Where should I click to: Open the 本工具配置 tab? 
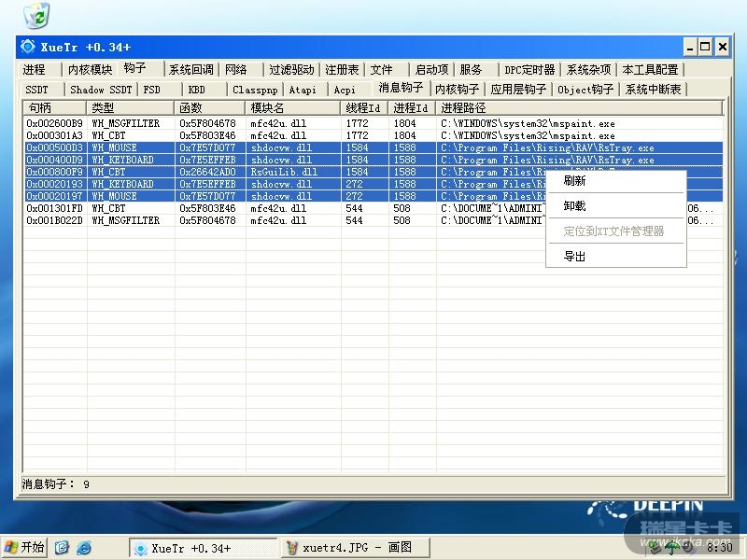click(x=650, y=70)
